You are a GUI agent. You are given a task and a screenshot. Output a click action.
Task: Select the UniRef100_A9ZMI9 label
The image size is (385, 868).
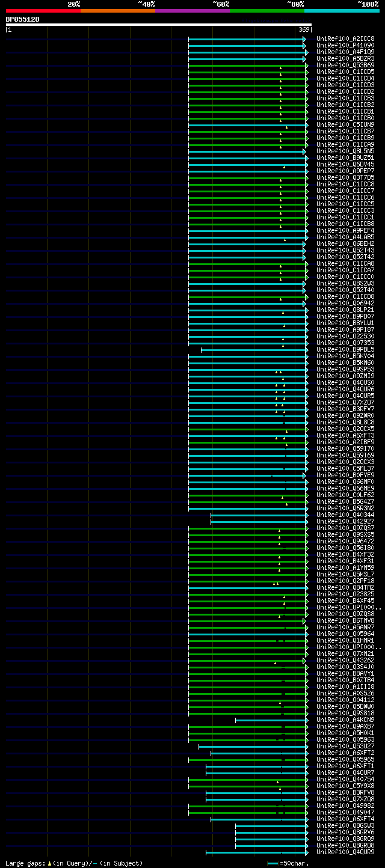(345, 376)
